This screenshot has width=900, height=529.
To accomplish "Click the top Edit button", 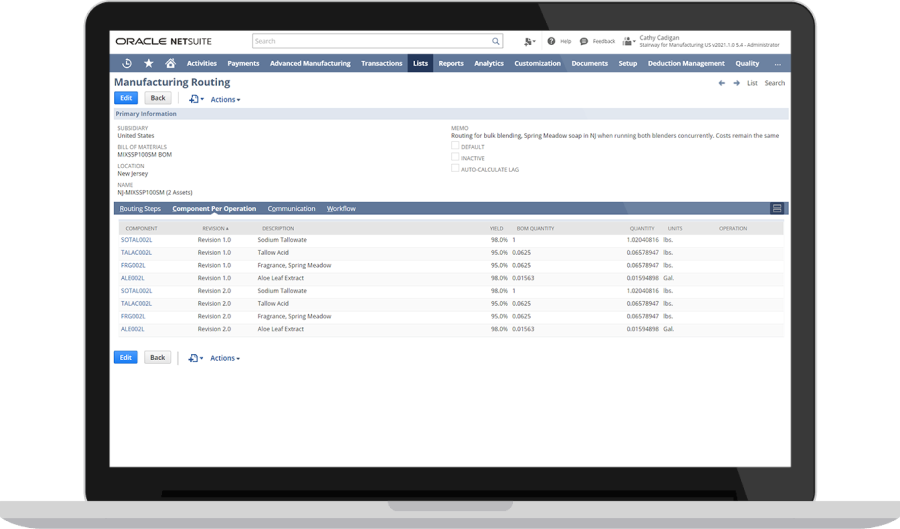I will click(x=126, y=98).
